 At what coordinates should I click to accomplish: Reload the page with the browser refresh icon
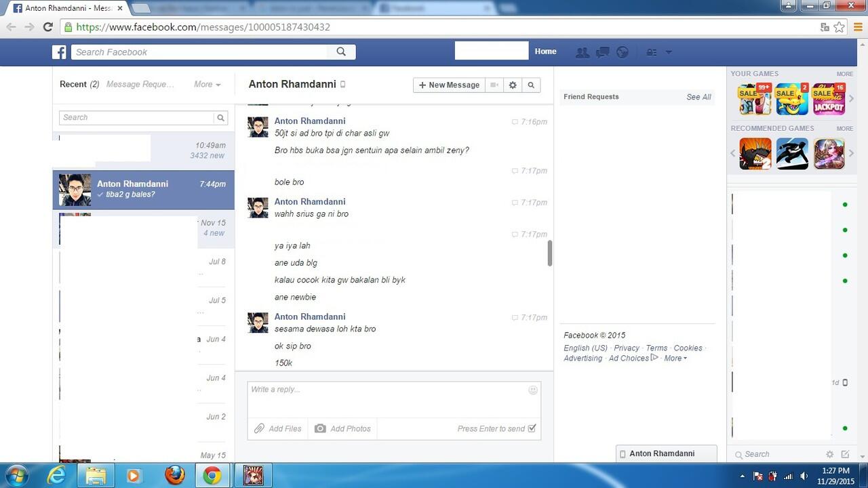(x=47, y=27)
